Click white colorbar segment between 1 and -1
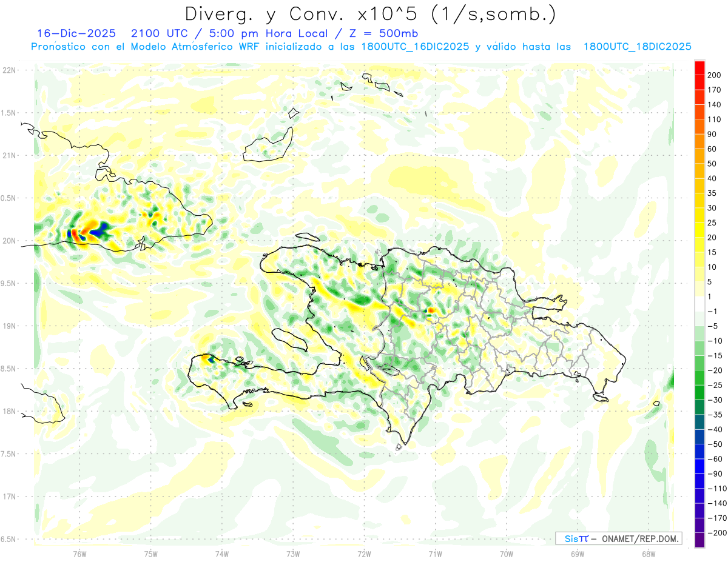 (x=699, y=304)
